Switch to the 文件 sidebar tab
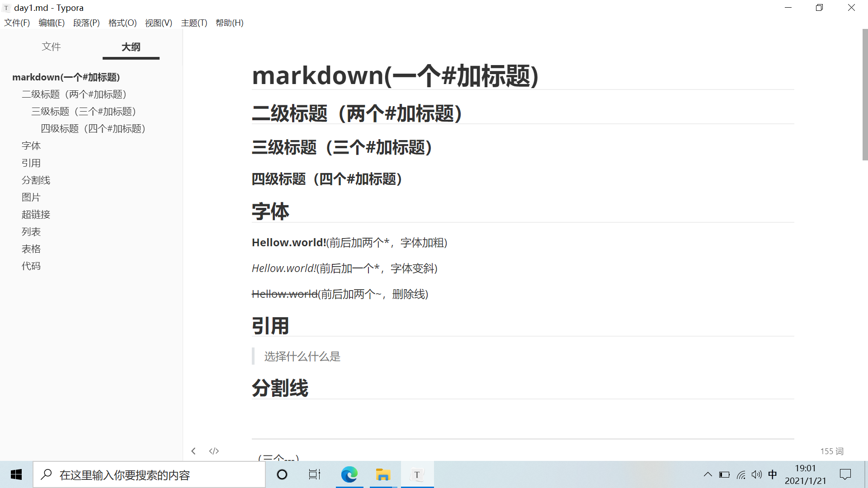 coord(51,47)
